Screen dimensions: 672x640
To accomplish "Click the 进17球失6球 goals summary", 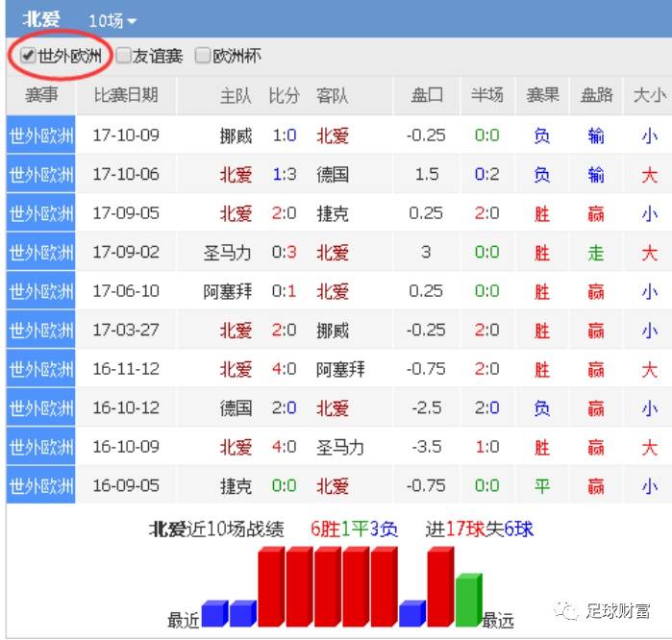I will pyautogui.click(x=480, y=529).
